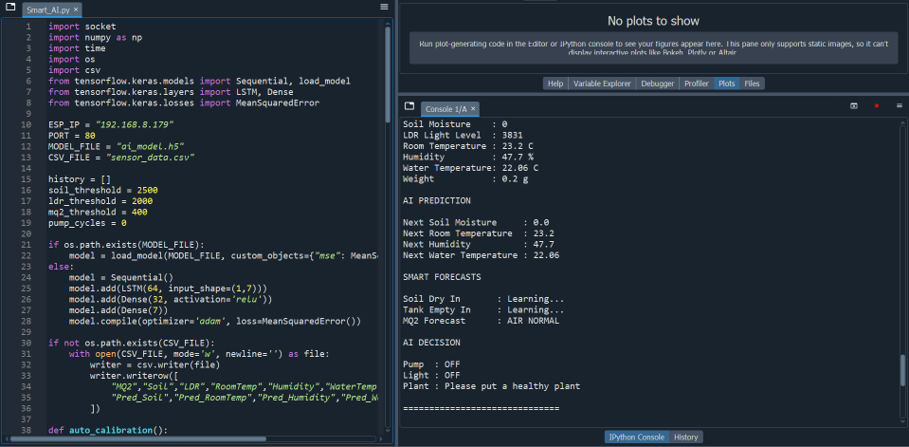Click the ldr_threshold value 2000
Screen dimensions: 909x447
[x=143, y=201]
